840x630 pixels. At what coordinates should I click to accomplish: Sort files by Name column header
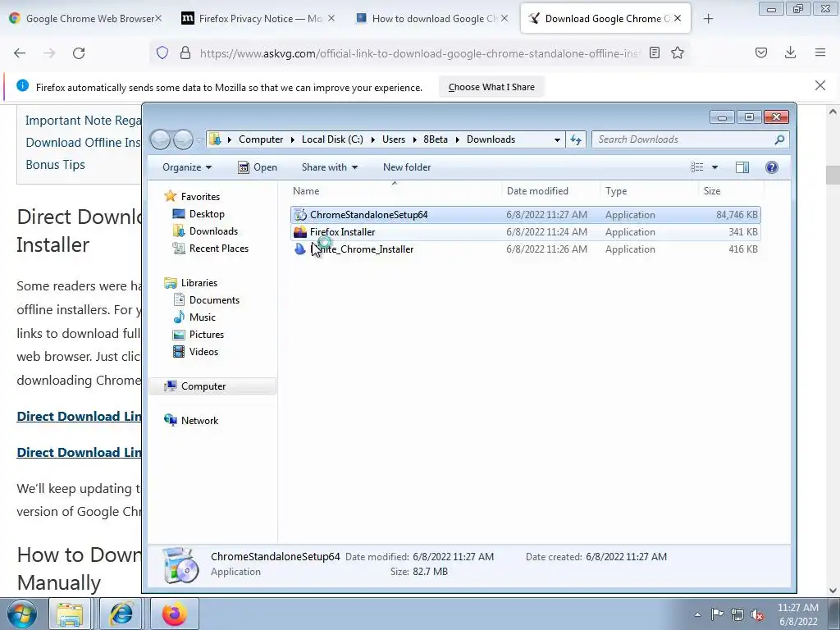(x=396, y=190)
